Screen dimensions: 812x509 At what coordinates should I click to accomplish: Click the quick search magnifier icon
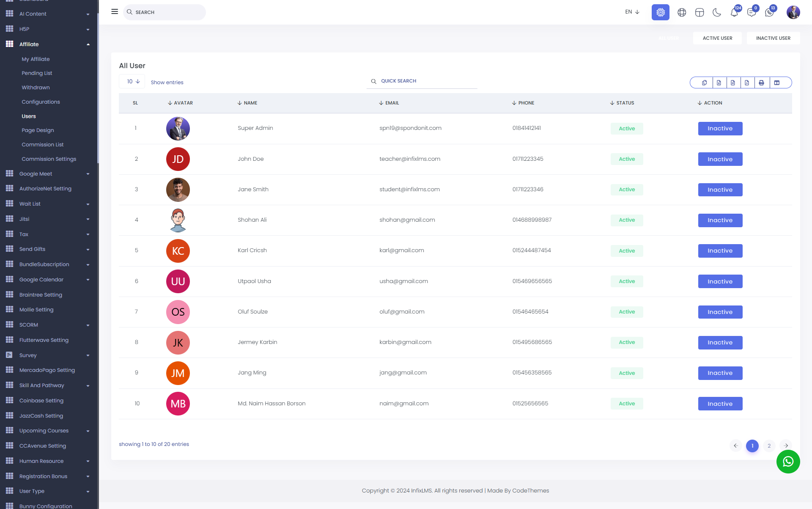click(374, 81)
